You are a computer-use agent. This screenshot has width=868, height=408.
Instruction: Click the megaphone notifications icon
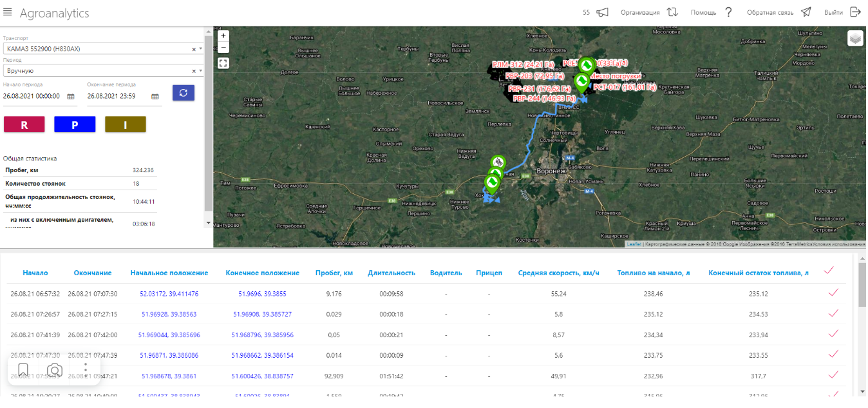click(x=602, y=12)
